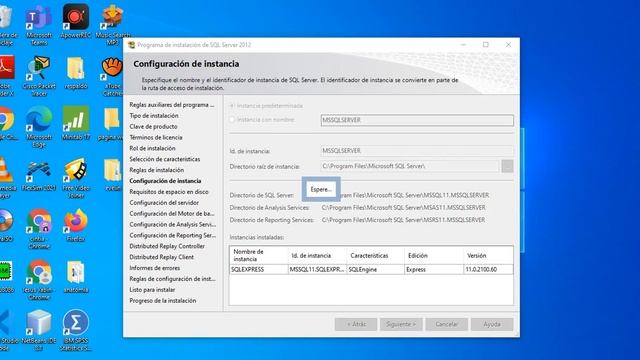Select the SQLEXPRESS instance name cell

pos(259,269)
